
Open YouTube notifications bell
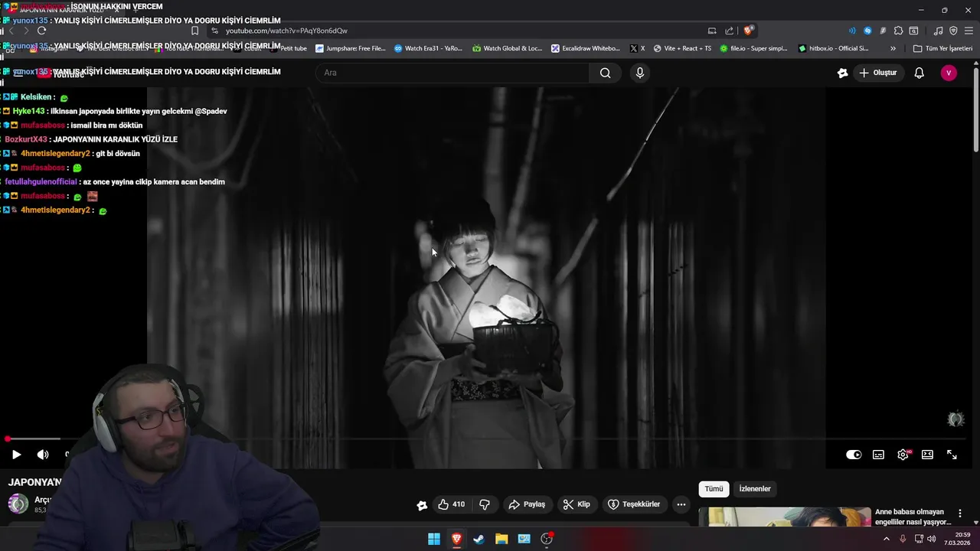(920, 73)
